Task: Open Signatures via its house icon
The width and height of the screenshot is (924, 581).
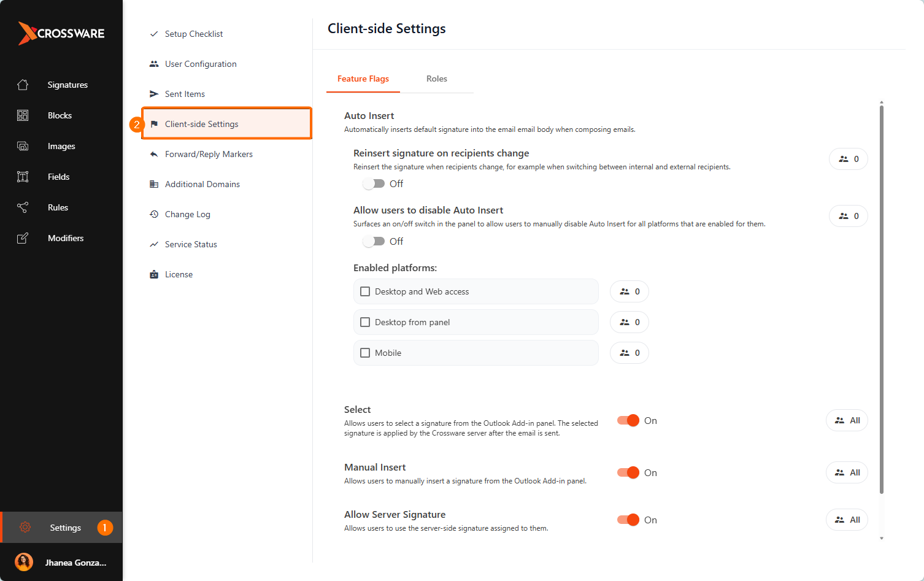Action: click(x=23, y=85)
